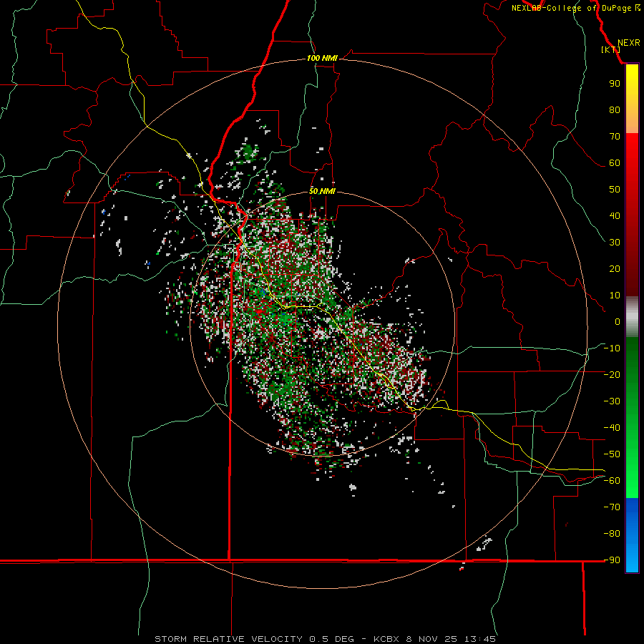Click the '50 NMI' range ring label

coord(322,191)
